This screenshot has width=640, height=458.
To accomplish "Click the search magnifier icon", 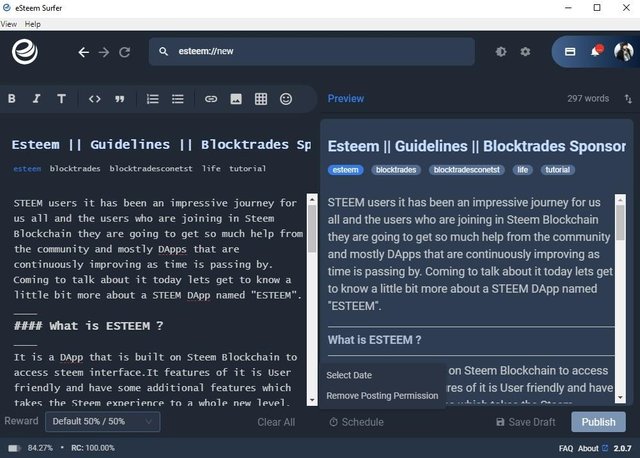I will point(163,51).
